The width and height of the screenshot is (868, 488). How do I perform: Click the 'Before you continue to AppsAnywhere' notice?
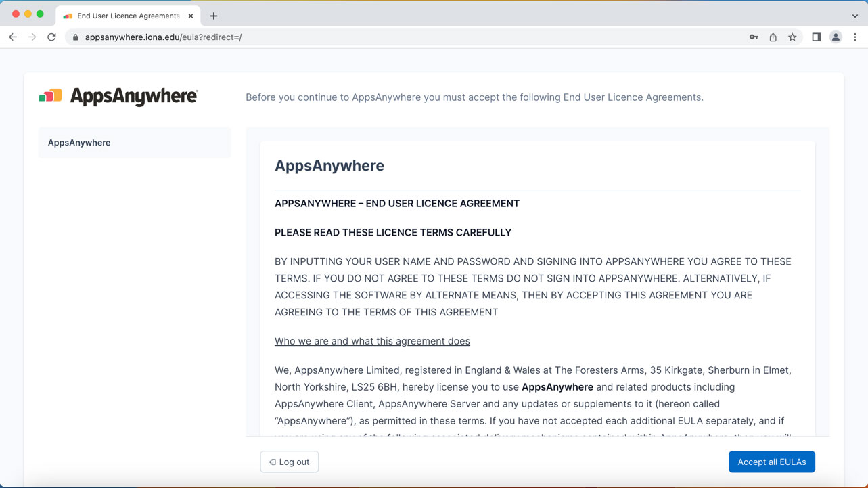click(x=474, y=97)
